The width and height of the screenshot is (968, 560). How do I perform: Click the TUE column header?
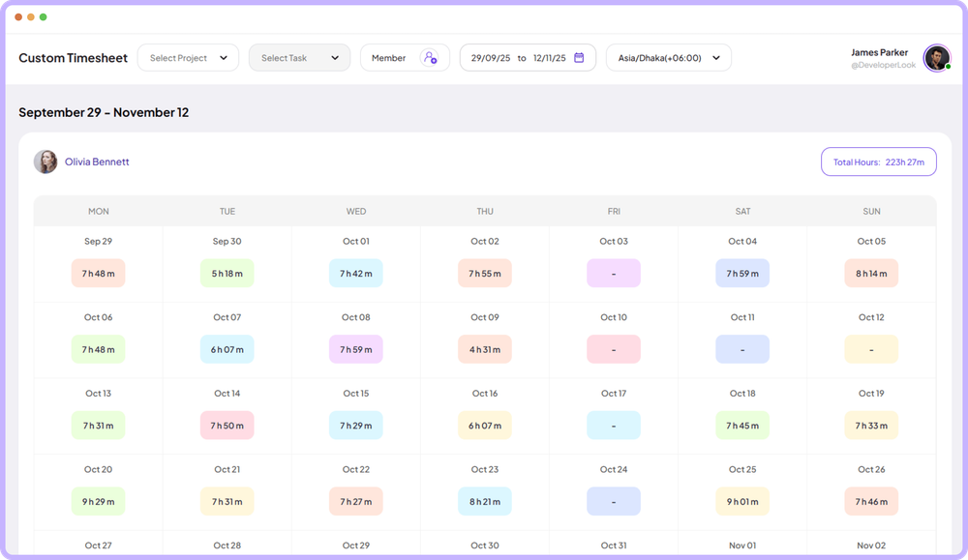pos(227,211)
